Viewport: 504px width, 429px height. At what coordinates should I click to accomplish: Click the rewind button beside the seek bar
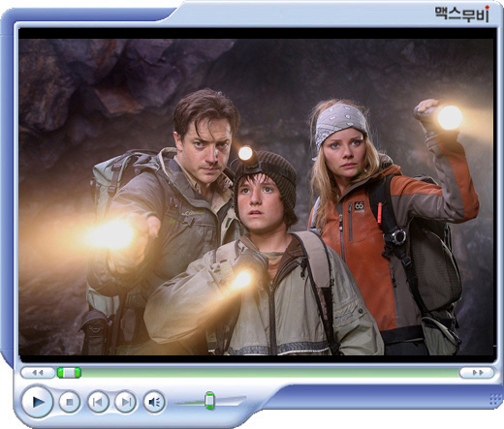(38, 373)
